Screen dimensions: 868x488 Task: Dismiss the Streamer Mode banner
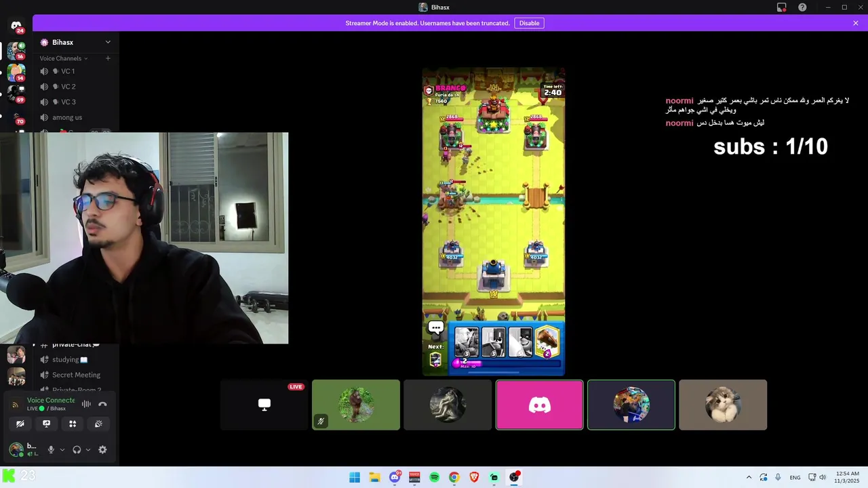point(856,23)
